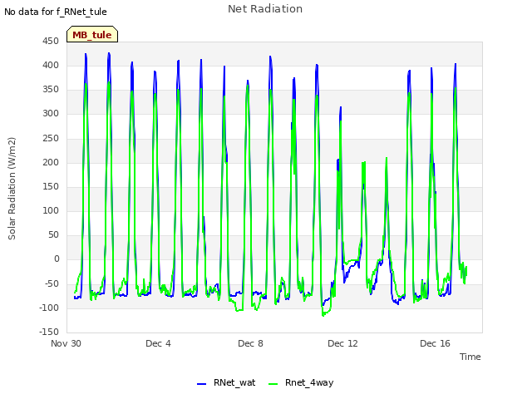Viewport: 532px width, 399px height.
Task: Click the 200 y-axis tick label
Action: pyautogui.click(x=51, y=162)
